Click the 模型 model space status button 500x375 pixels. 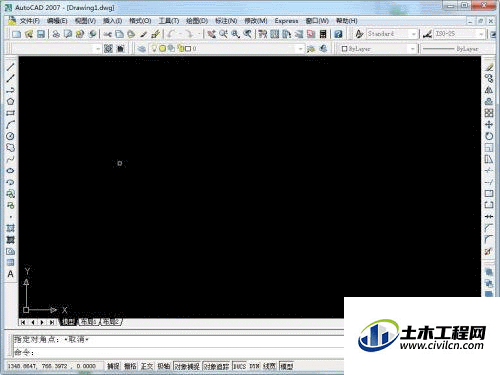click(x=286, y=366)
